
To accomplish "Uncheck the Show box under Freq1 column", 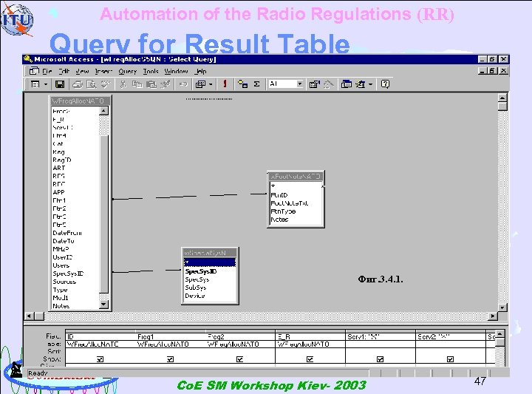I will tap(171, 359).
